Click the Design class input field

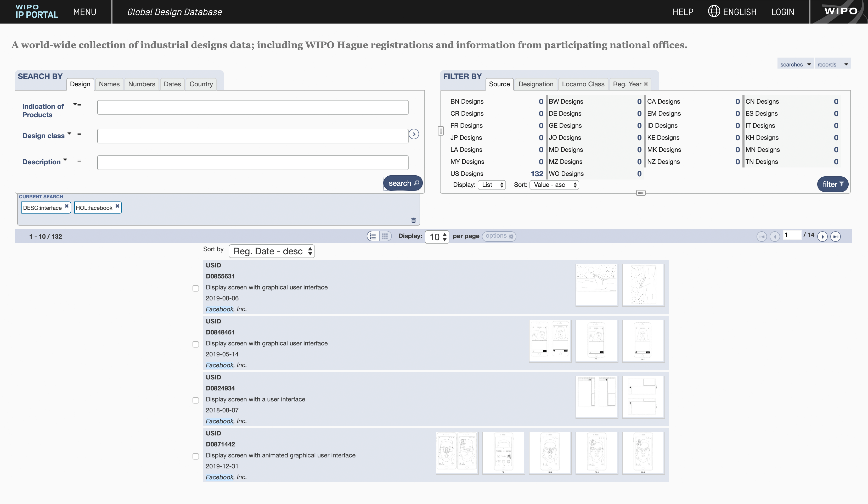(x=253, y=136)
